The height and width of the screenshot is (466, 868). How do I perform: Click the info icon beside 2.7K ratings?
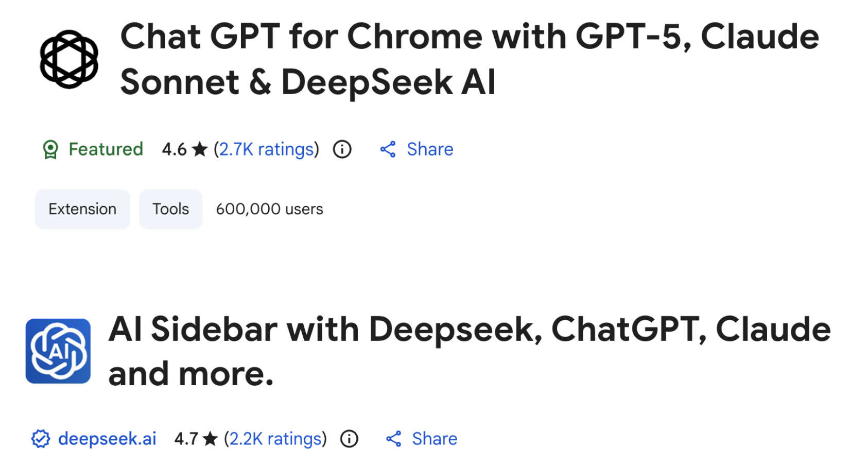pos(342,149)
